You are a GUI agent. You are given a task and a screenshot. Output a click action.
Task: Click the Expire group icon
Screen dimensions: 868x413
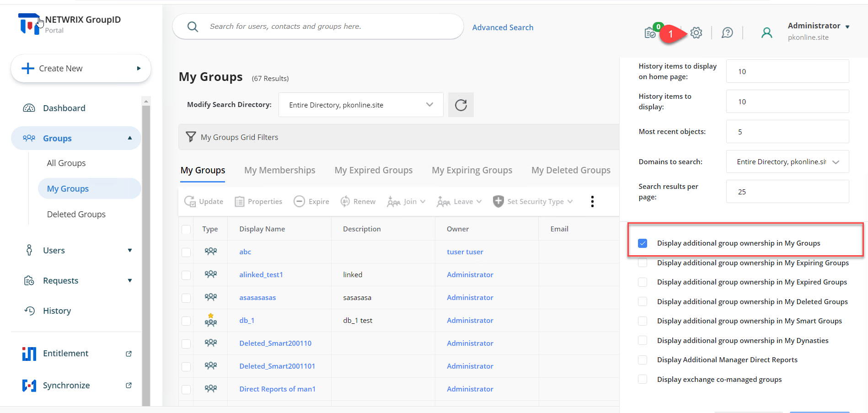point(300,201)
